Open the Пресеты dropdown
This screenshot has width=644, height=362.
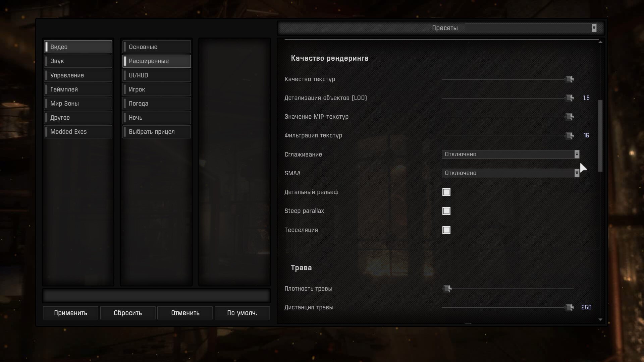tap(594, 28)
